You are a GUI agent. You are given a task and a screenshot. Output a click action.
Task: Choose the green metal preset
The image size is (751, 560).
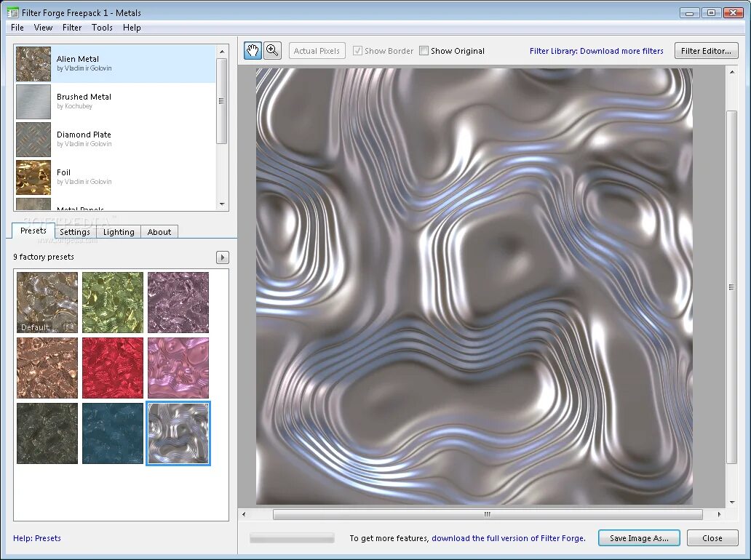pyautogui.click(x=113, y=303)
